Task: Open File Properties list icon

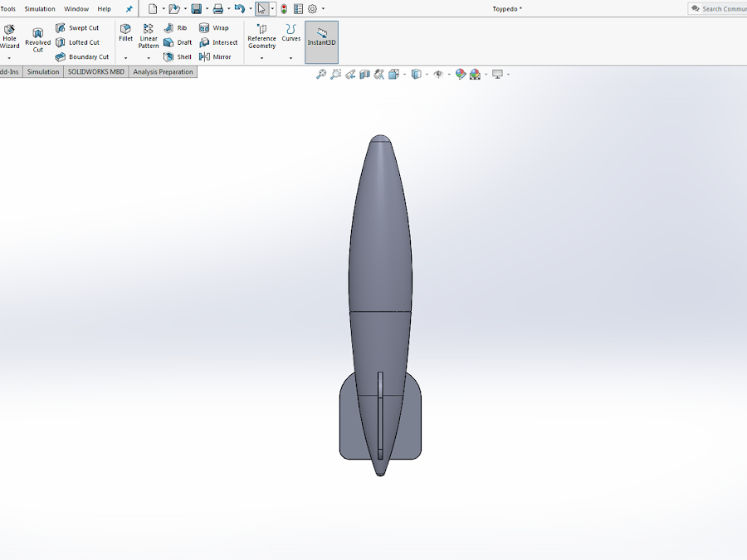Action: click(x=298, y=8)
